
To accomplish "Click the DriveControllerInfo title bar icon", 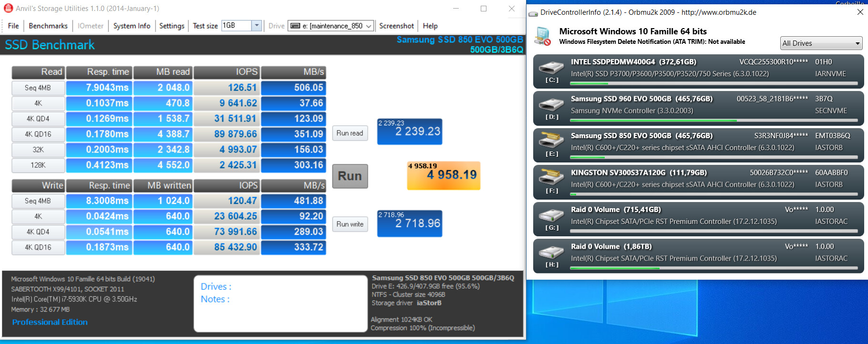I will click(533, 13).
